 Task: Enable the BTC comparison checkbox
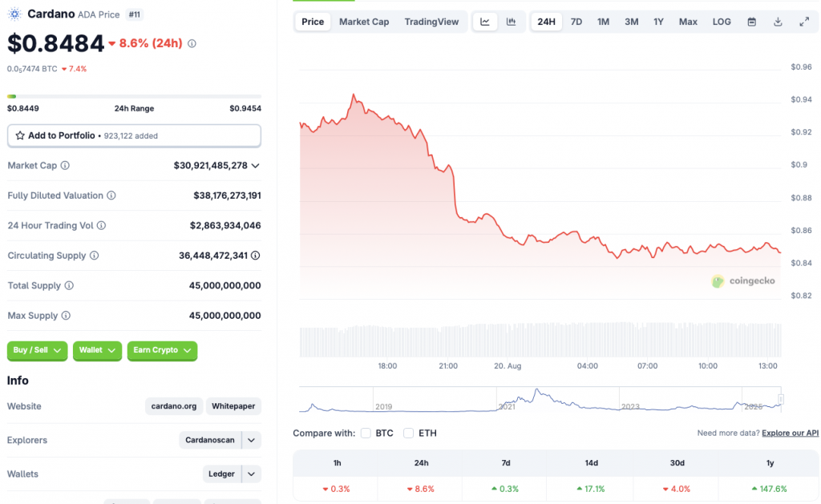pos(366,433)
